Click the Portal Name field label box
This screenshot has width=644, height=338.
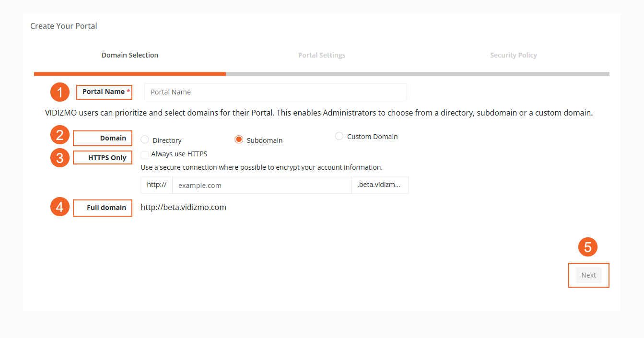[x=104, y=92]
